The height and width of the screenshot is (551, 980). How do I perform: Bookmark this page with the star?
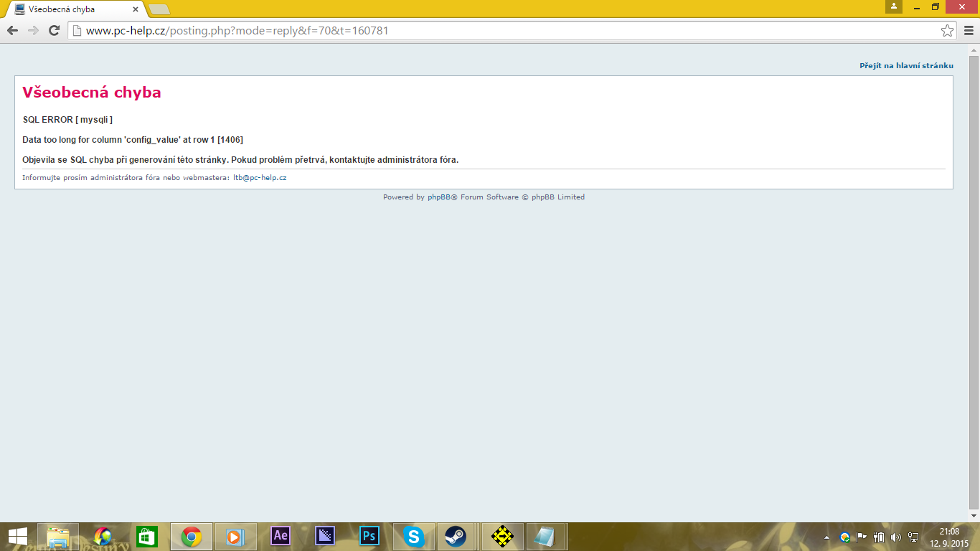(x=948, y=31)
